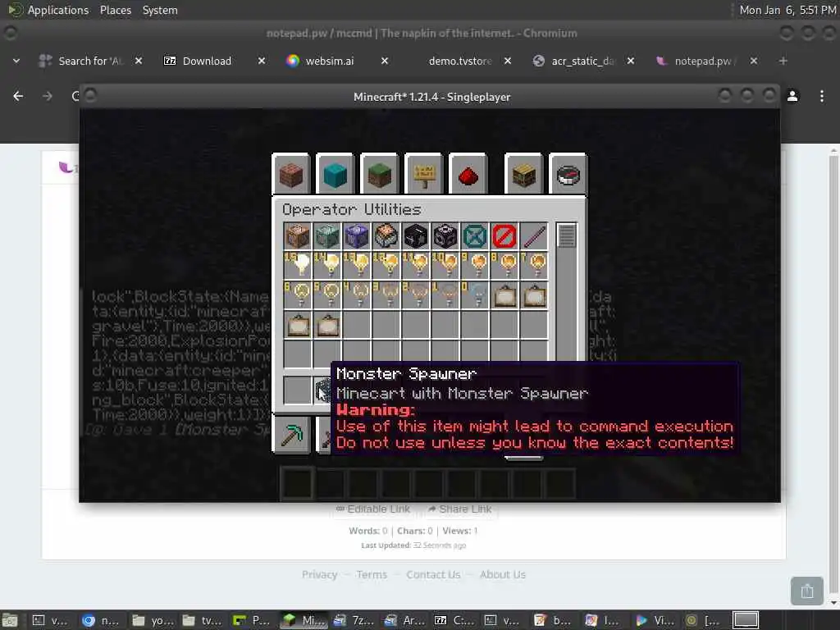Close the notepad.pw browser tab
Viewport: 840px width, 630px height.
(x=754, y=61)
